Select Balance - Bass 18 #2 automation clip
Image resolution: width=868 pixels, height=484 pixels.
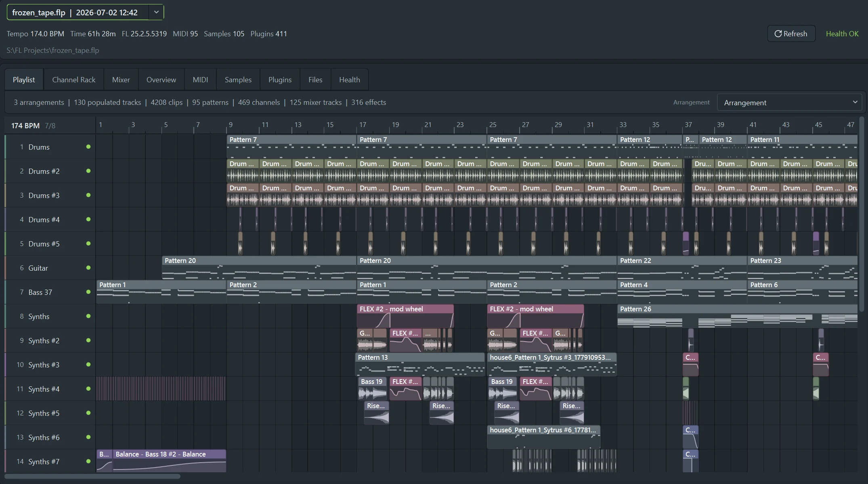(170, 461)
